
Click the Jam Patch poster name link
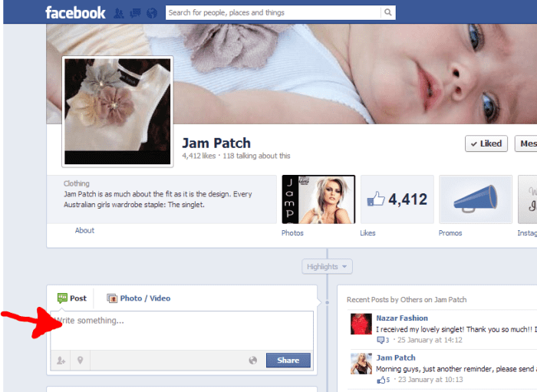point(396,357)
